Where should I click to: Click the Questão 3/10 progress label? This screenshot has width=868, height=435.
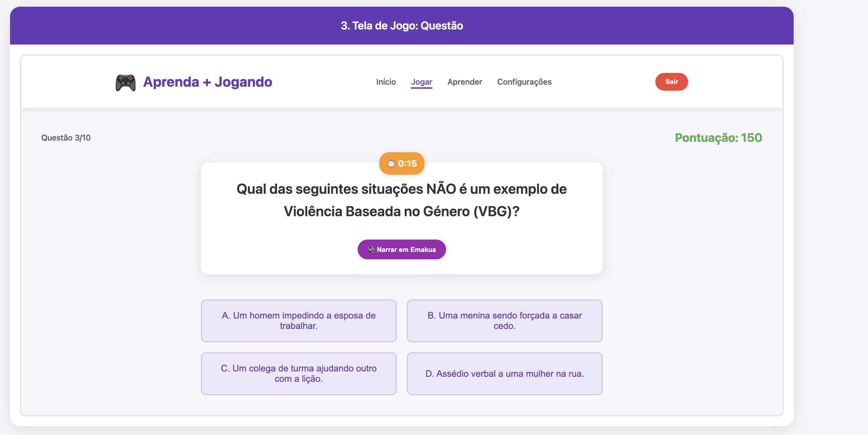point(66,138)
